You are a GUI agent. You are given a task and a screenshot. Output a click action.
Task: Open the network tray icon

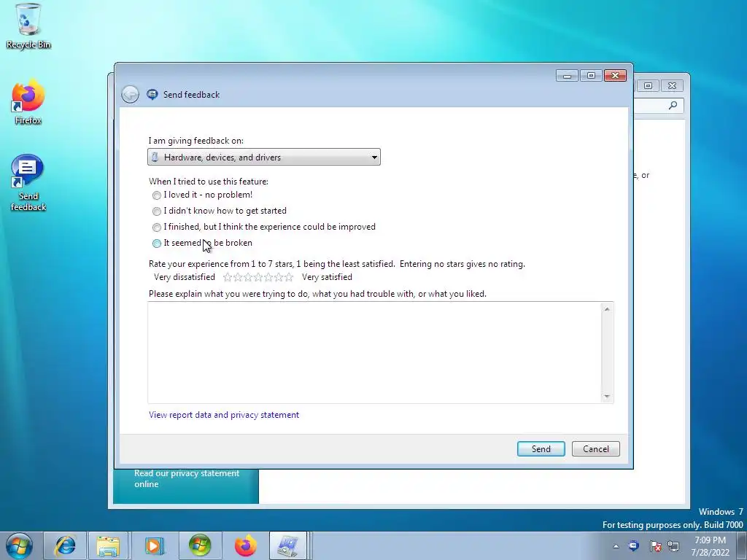click(x=673, y=546)
